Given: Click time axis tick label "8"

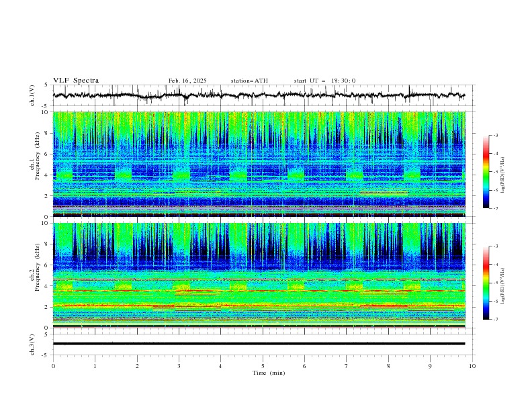Looking at the screenshot, I should pyautogui.click(x=388, y=366).
